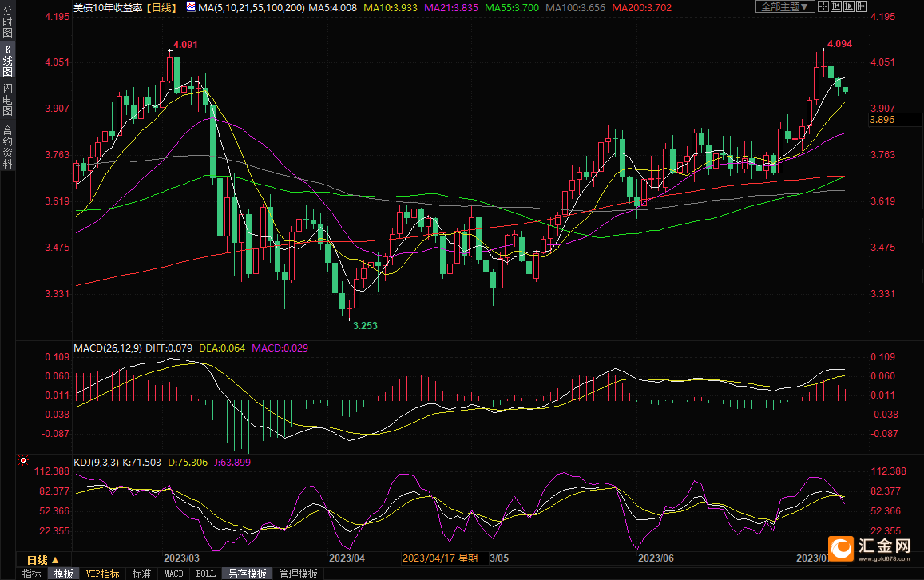The width and height of the screenshot is (924, 580).
Task: Click the KDJ(9,3,3) indicator label
Action: [96, 462]
